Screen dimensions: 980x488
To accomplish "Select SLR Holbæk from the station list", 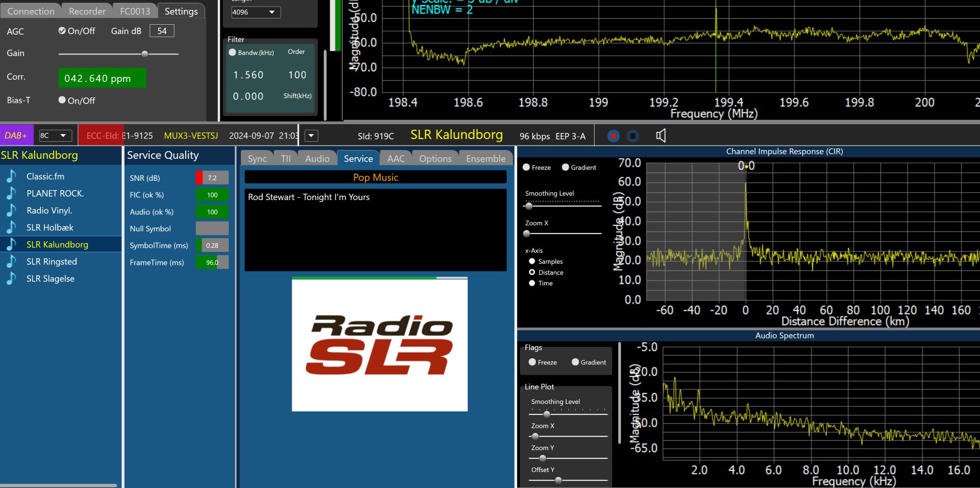I will point(50,228).
